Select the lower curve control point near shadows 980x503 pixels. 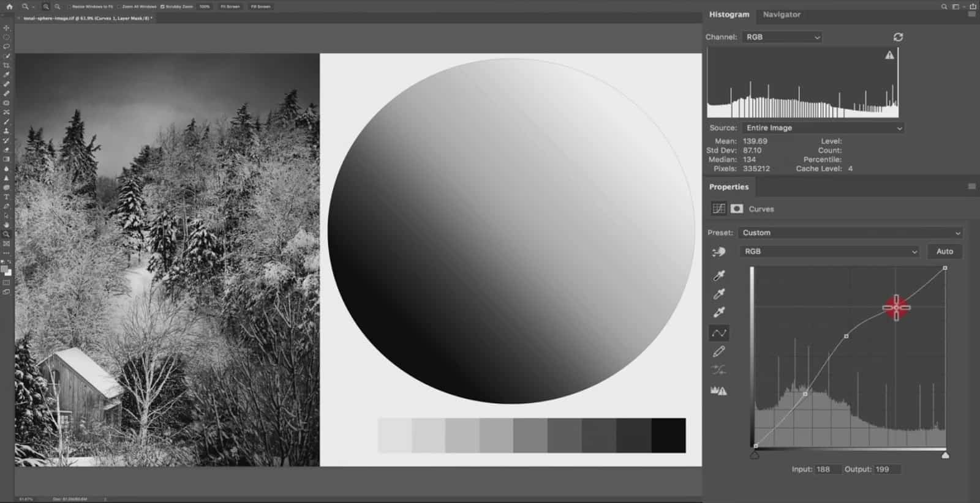point(805,394)
